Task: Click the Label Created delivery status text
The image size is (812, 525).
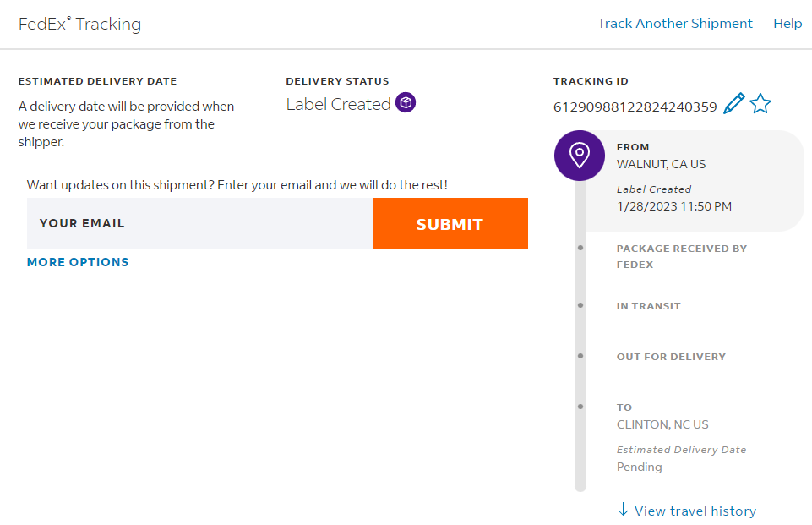Action: (x=338, y=104)
